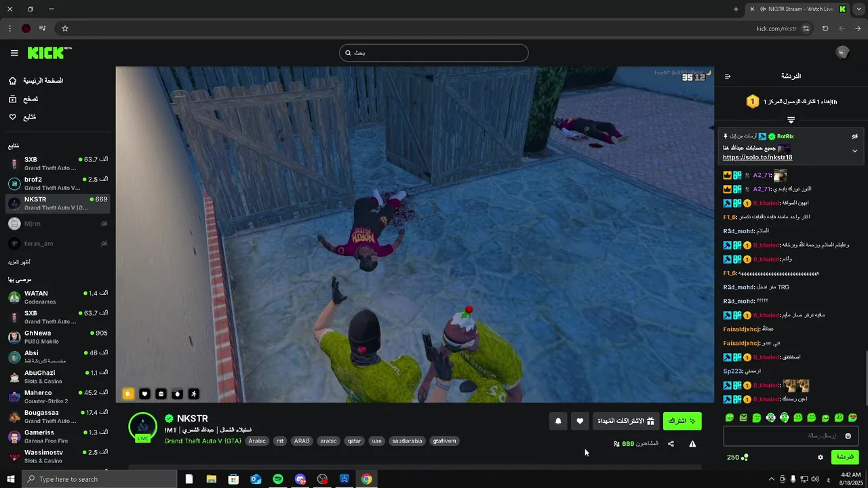Open the following sidebar item

tap(22, 117)
